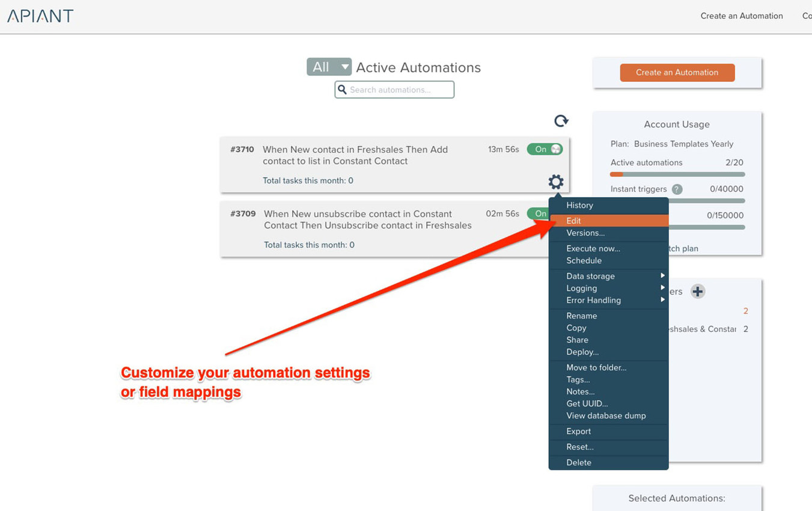Choose Copy menu item
Viewport: 812px width, 511px height.
tap(608, 328)
